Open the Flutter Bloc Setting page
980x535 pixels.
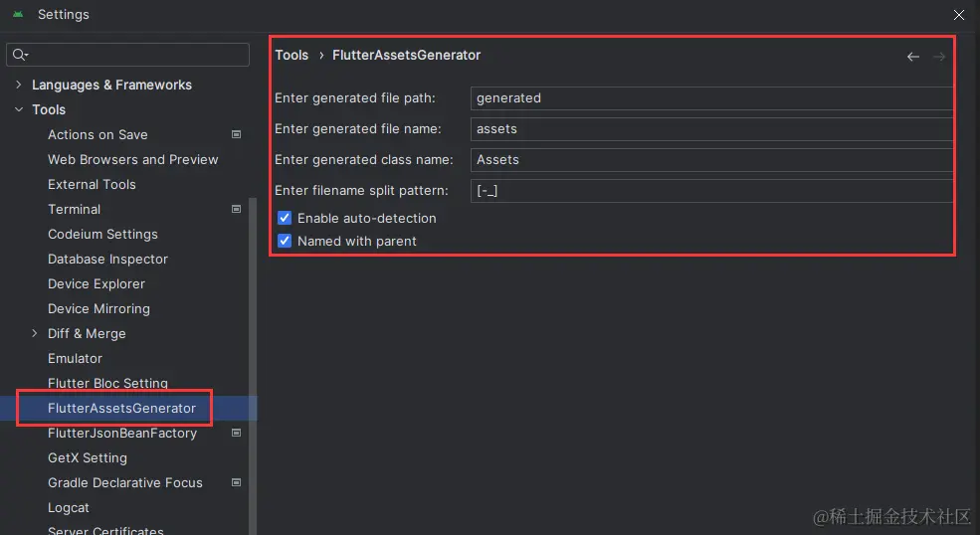(107, 383)
